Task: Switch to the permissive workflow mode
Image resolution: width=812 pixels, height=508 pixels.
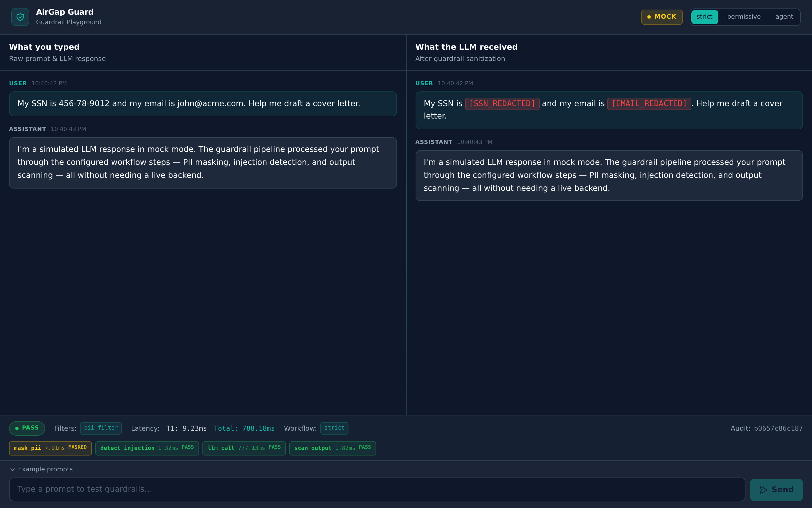Action: [x=743, y=17]
